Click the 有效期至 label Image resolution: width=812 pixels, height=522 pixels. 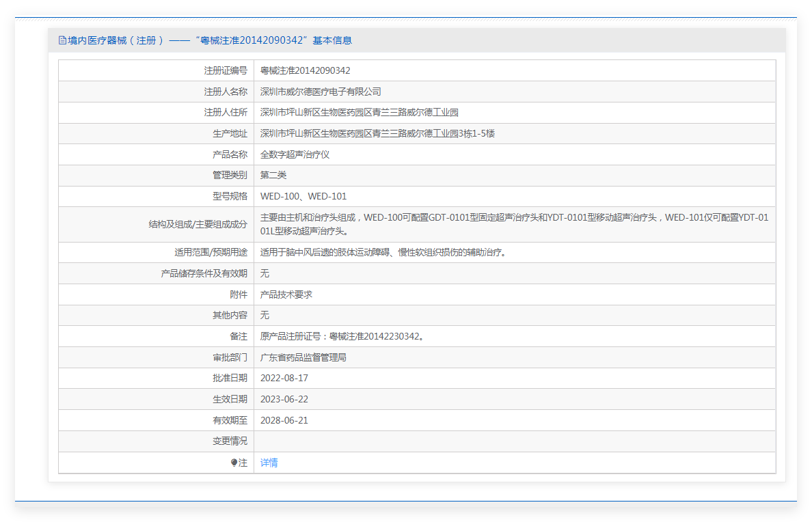pyautogui.click(x=230, y=420)
